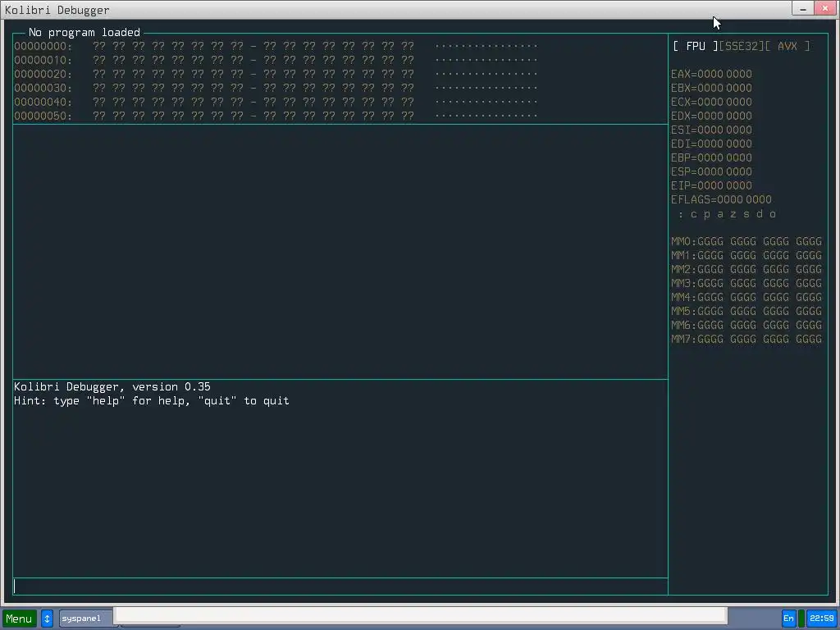Click memory dump address 00000010
Image resolution: width=840 pixels, height=630 pixels.
43,60
